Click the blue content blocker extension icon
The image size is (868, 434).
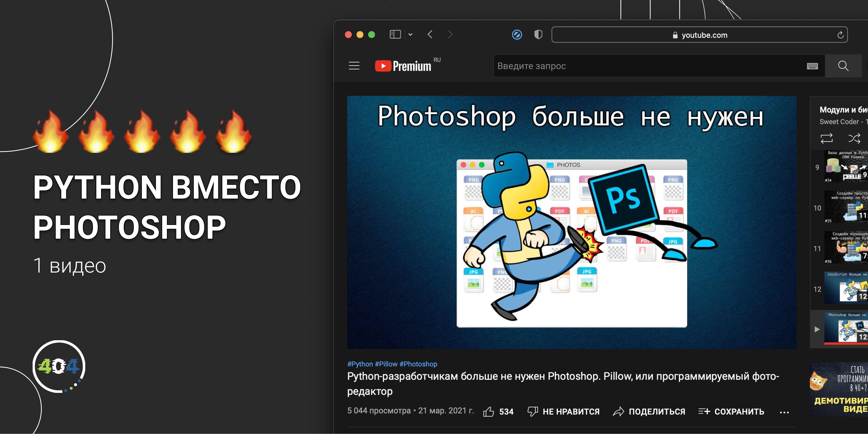click(x=517, y=34)
